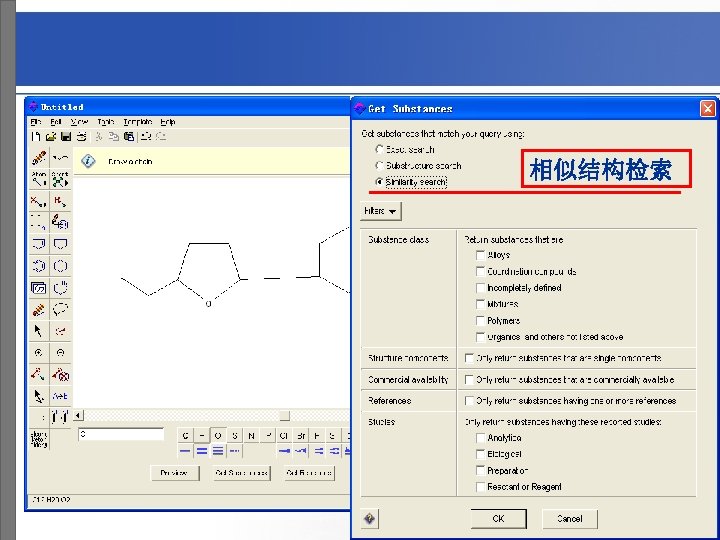The image size is (720, 540).
Task: Select the pencil drawing tool
Action: coord(39,158)
